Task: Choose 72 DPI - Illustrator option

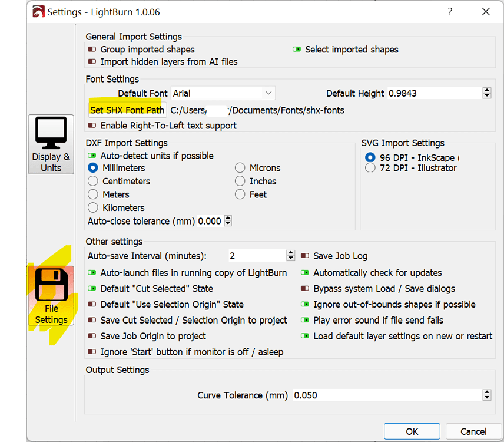Action: point(370,169)
